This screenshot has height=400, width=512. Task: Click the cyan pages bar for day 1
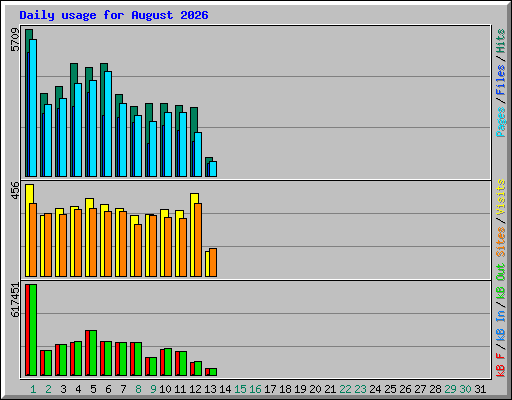click(x=33, y=108)
